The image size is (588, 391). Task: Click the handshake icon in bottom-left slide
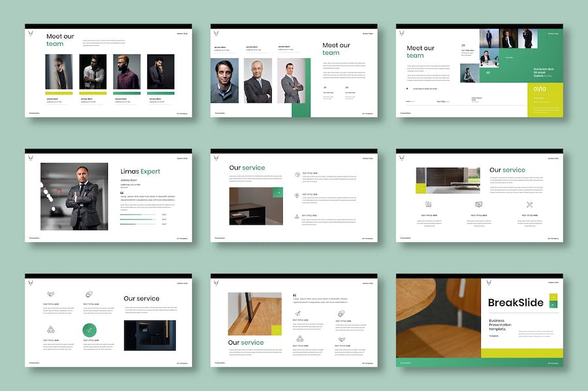tap(50, 294)
